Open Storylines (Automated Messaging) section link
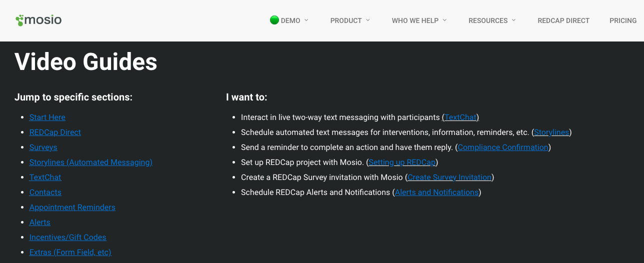This screenshot has height=263, width=644. coord(90,162)
